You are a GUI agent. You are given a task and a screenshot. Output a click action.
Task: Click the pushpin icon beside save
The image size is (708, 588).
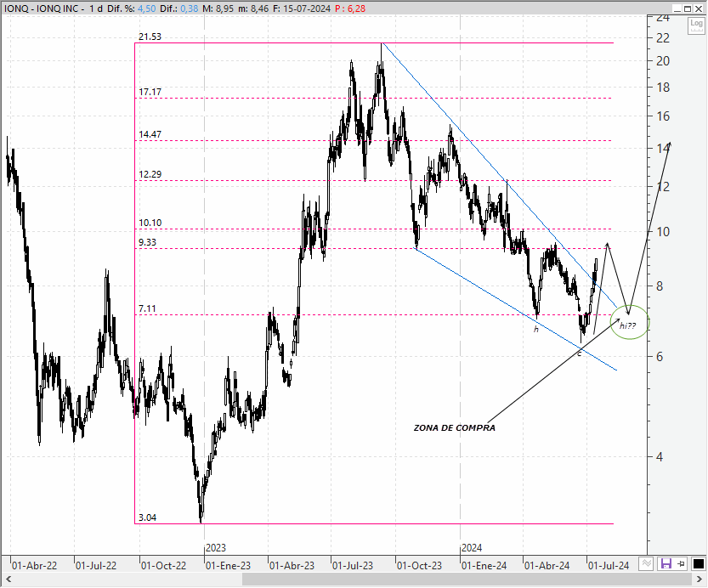682,563
